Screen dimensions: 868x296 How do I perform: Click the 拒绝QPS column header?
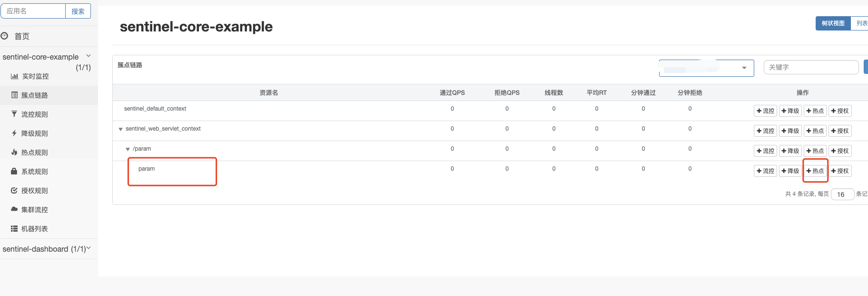[507, 92]
